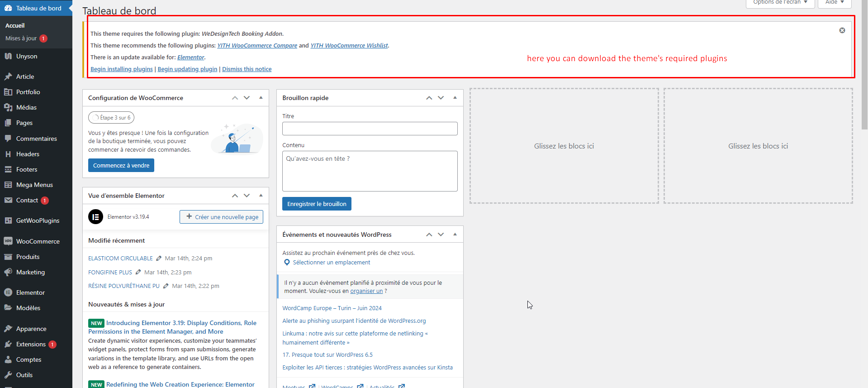Screen dimensions: 868x388
Task: Click the Contenu textarea
Action: tap(370, 171)
